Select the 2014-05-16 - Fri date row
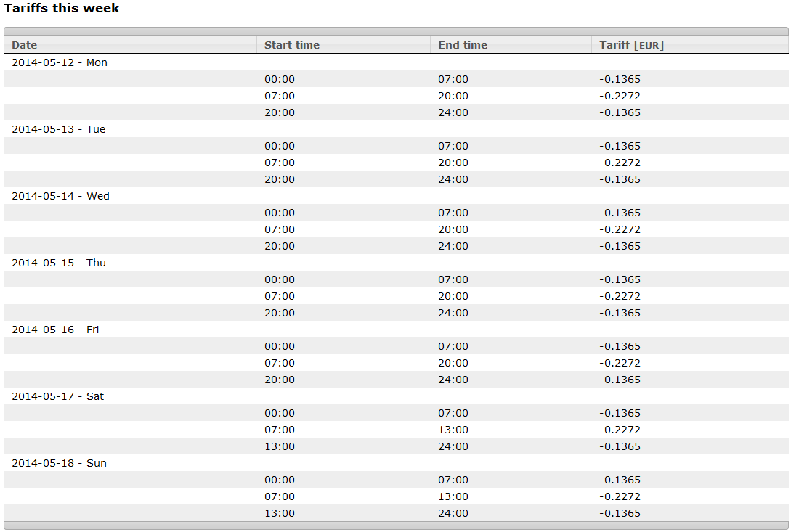This screenshot has height=532, width=791. click(x=396, y=330)
